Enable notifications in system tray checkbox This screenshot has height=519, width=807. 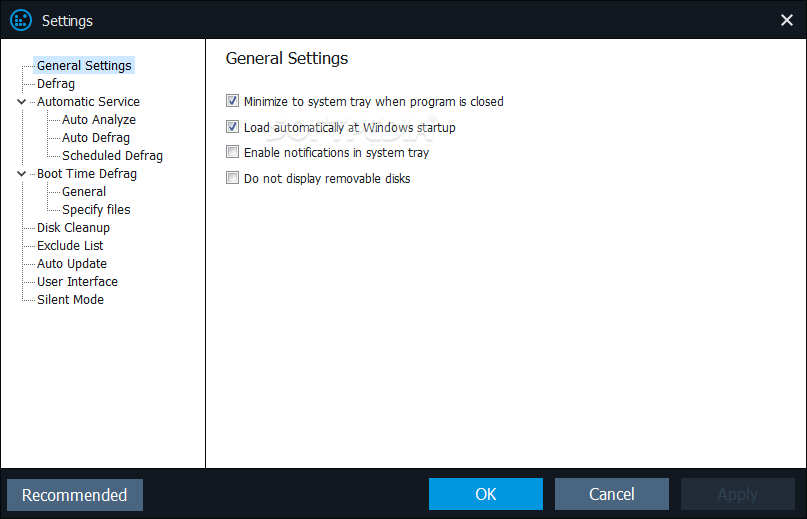(233, 152)
